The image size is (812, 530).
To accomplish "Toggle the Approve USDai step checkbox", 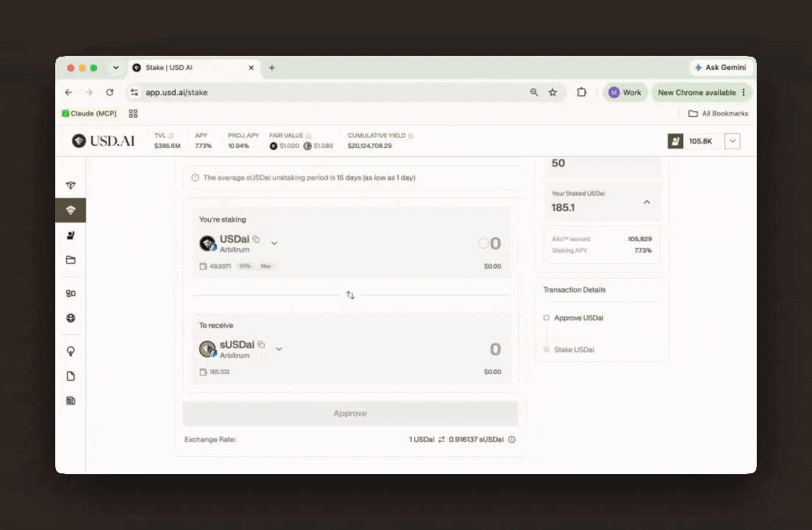I will (546, 317).
